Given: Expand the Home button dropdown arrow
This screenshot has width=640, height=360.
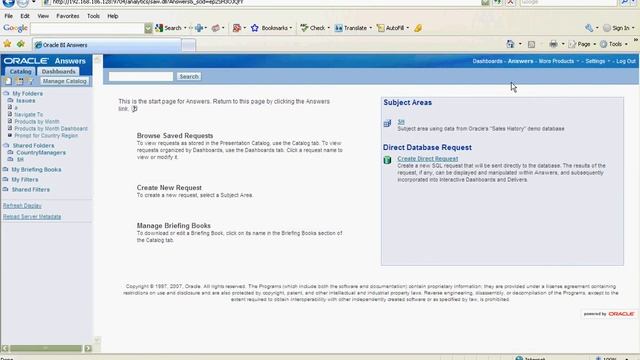Looking at the screenshot, I should point(520,44).
